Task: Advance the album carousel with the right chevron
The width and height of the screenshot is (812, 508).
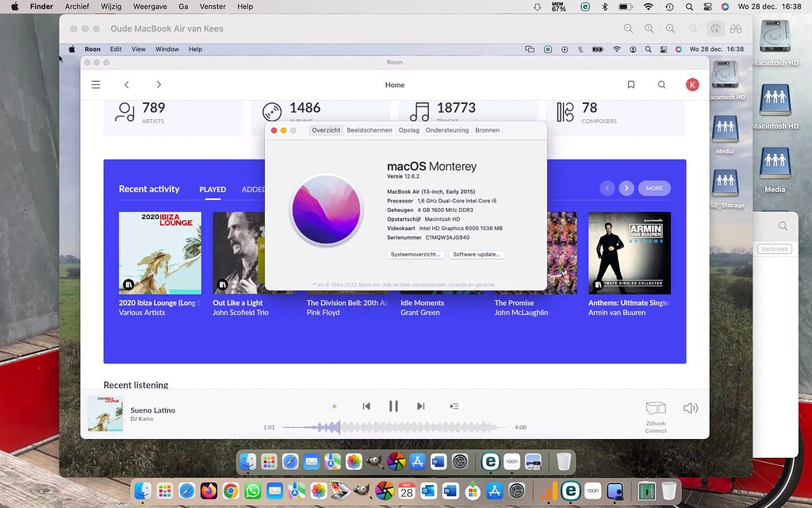Action: point(626,188)
